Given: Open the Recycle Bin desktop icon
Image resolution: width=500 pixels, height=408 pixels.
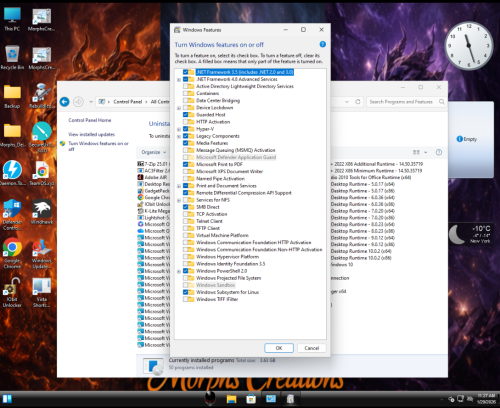Looking at the screenshot, I should point(12,57).
